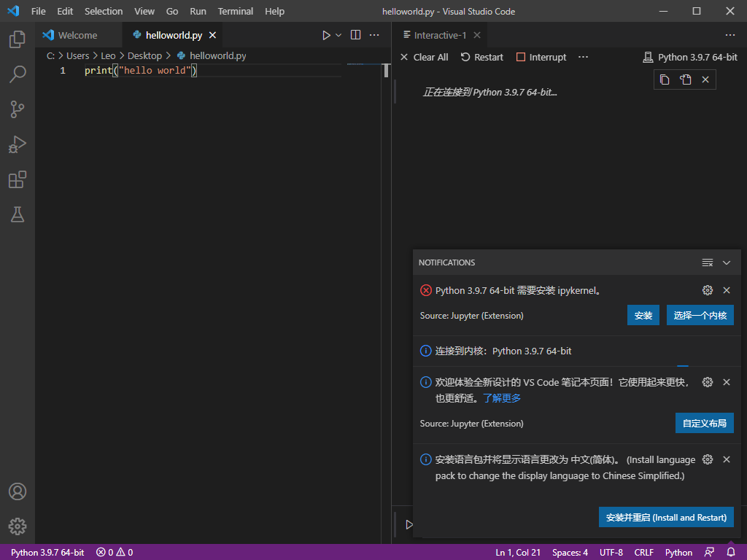Screen dimensions: 747x560
Task: Clear all notifications icon
Action: pyautogui.click(x=708, y=262)
